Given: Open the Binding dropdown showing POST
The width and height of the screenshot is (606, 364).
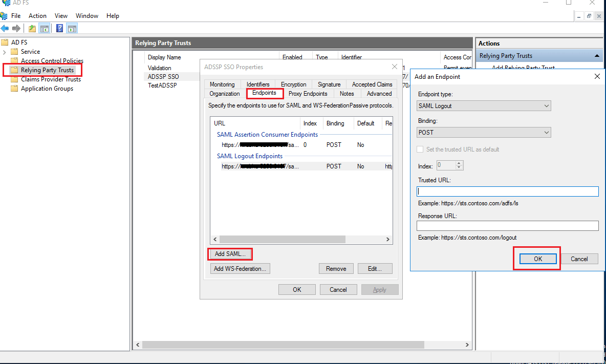Looking at the screenshot, I should pyautogui.click(x=545, y=132).
